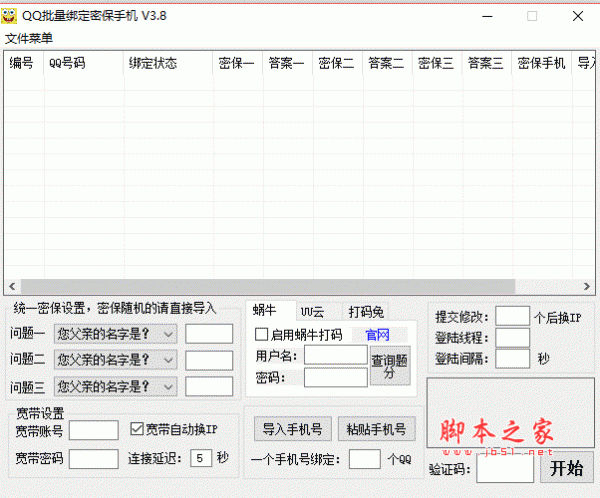The width and height of the screenshot is (600, 498).
Task: Toggle the 宽带自动换IP checkbox
Action: tap(138, 429)
